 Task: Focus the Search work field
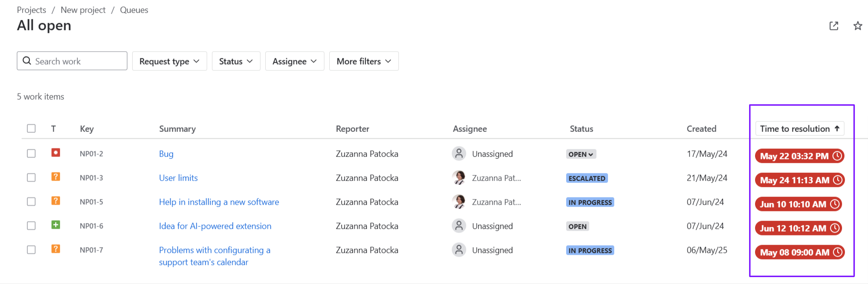coord(72,61)
